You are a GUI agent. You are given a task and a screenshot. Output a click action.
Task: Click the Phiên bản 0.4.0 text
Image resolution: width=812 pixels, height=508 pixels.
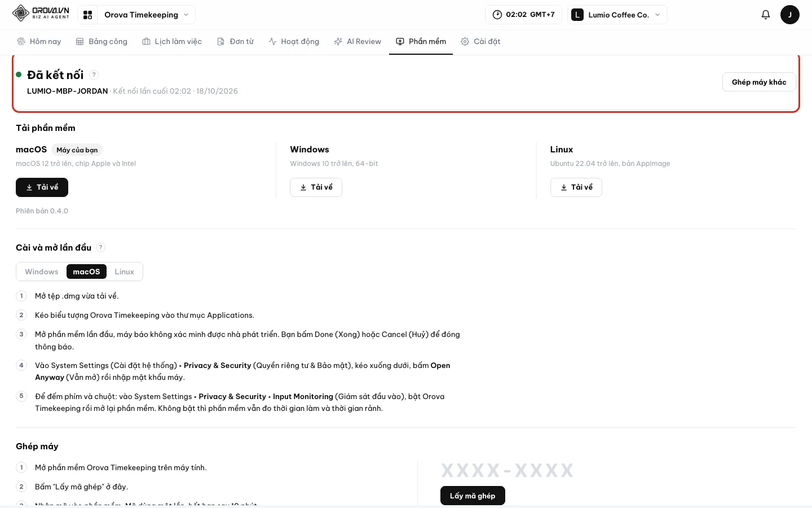(42, 211)
